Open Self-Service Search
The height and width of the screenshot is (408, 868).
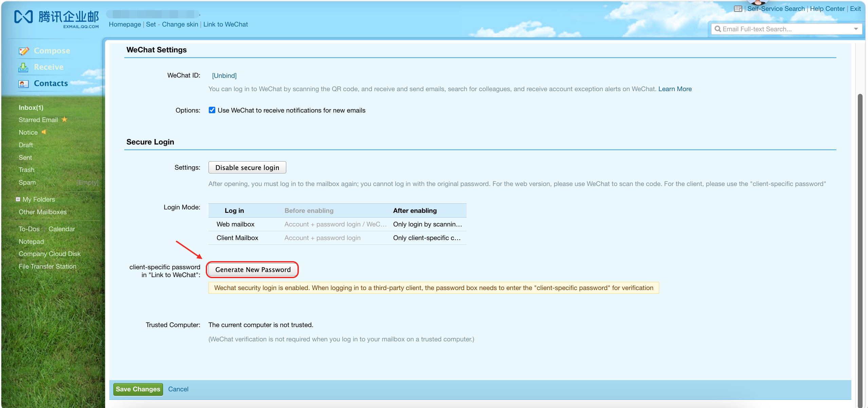pos(776,8)
